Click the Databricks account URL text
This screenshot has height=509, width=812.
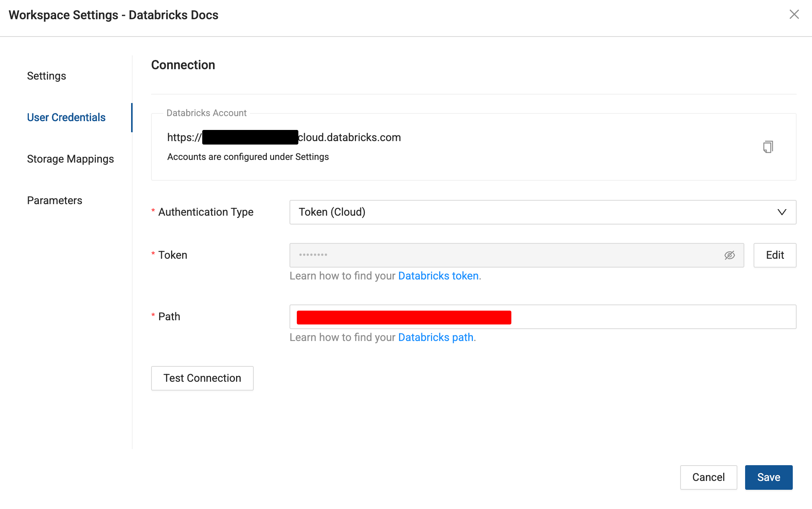pyautogui.click(x=284, y=138)
